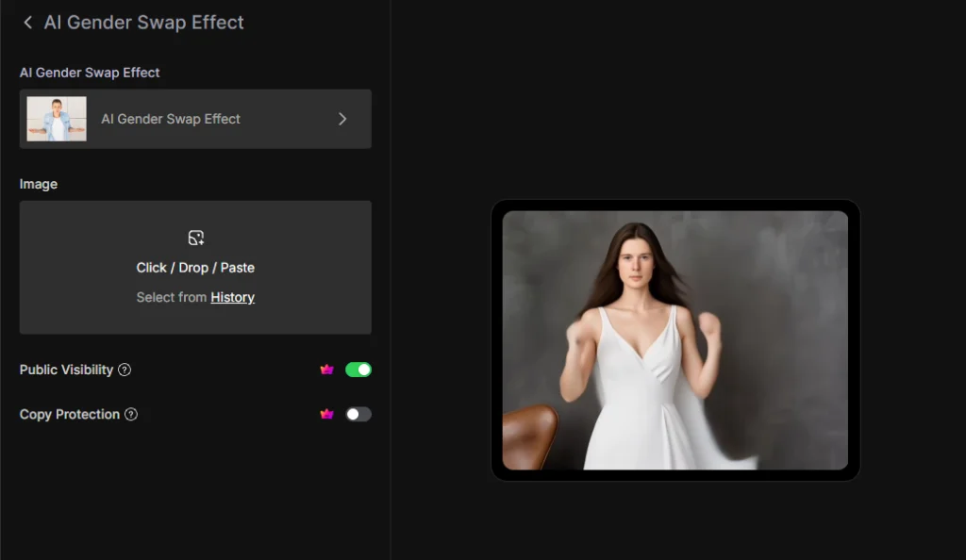Click the 'Select from' text in the dropzone
Image resolution: width=966 pixels, height=560 pixels.
pos(171,297)
